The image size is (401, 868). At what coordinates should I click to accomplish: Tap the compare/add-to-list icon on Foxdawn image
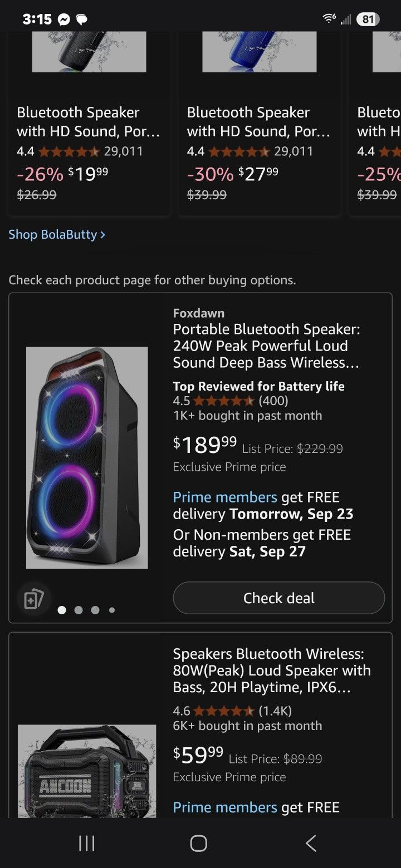(x=33, y=599)
